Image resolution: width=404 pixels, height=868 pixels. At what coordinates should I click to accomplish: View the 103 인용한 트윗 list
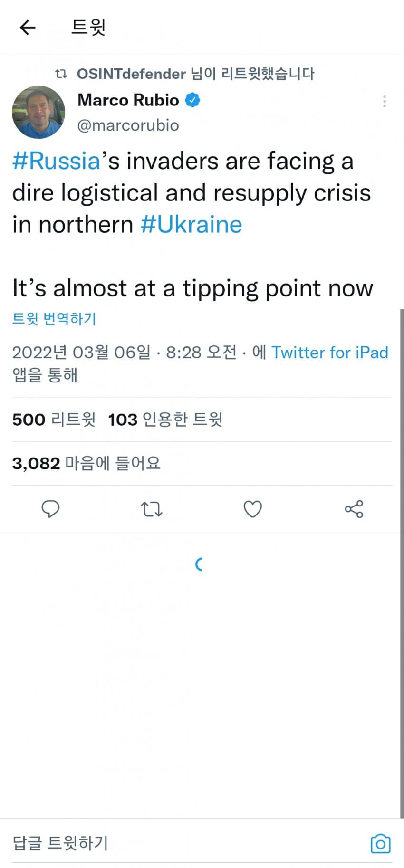165,420
